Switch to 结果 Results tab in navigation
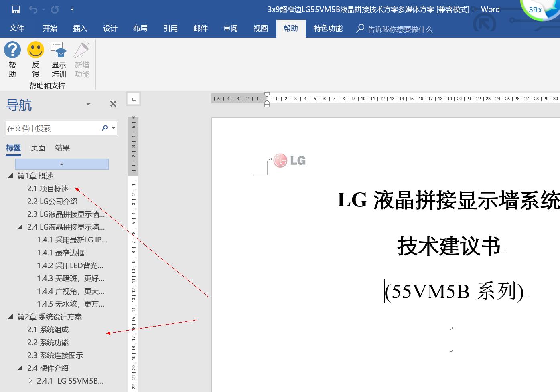Screen dimensions: 560x392 [63, 148]
